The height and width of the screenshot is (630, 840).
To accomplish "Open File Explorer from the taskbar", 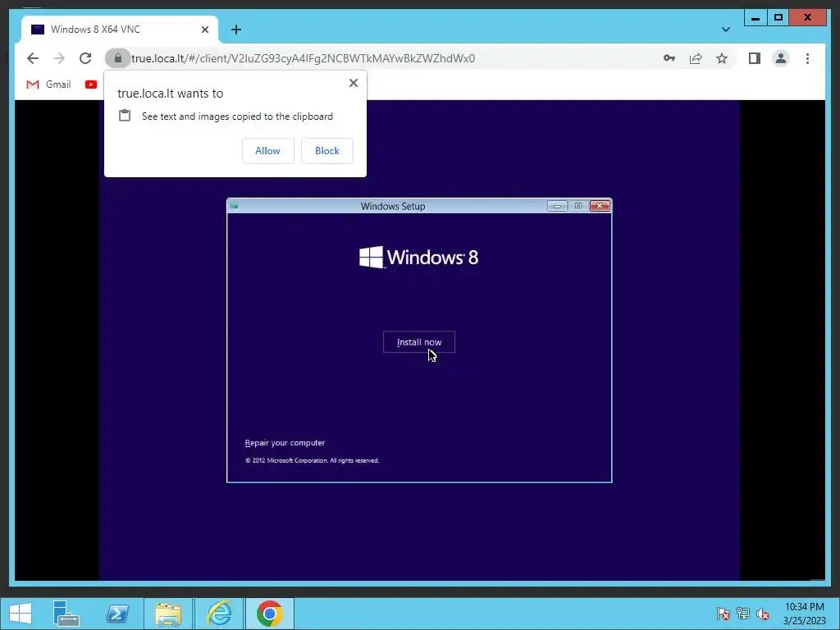I will coord(167,614).
